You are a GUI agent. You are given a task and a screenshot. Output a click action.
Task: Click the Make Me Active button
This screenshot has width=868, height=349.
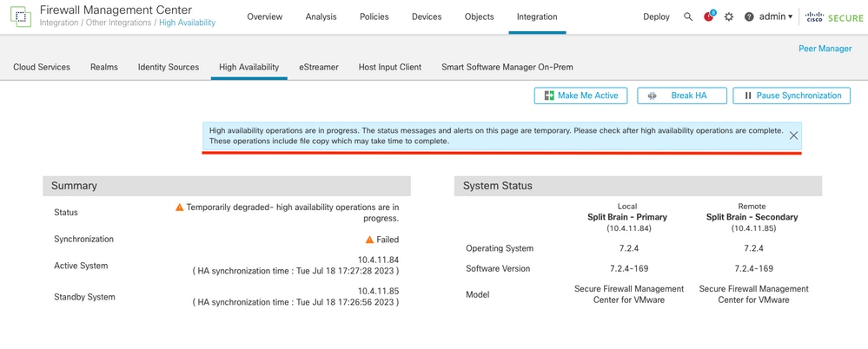point(580,95)
